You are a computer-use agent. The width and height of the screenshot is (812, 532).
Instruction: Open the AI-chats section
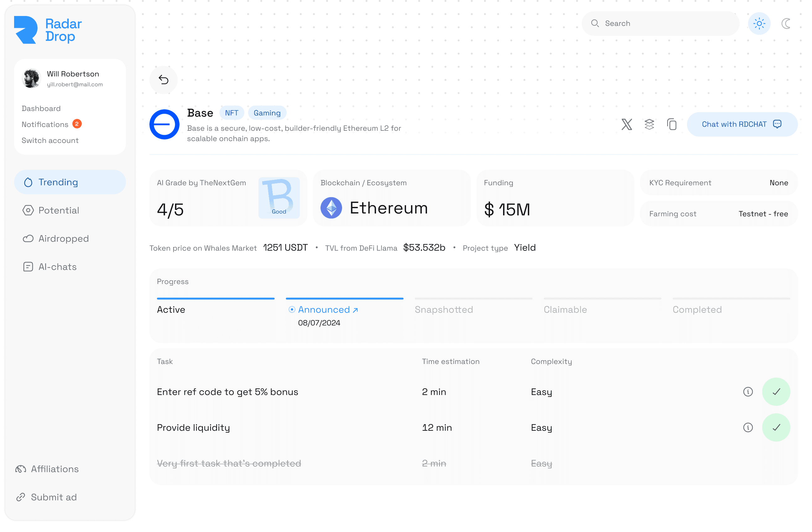pos(70,267)
